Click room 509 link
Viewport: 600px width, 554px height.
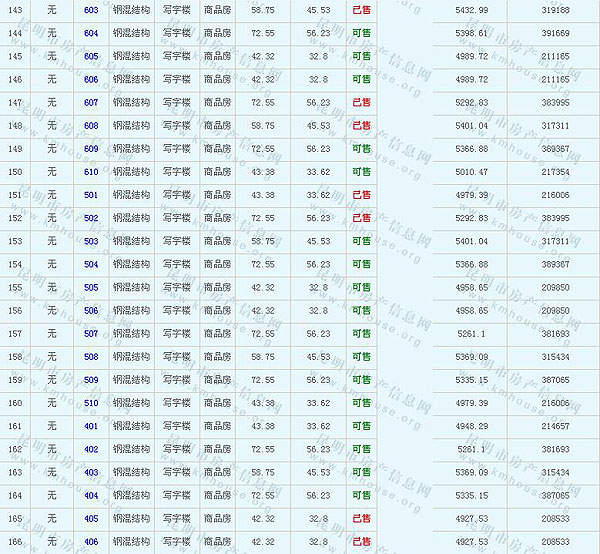pyautogui.click(x=91, y=380)
